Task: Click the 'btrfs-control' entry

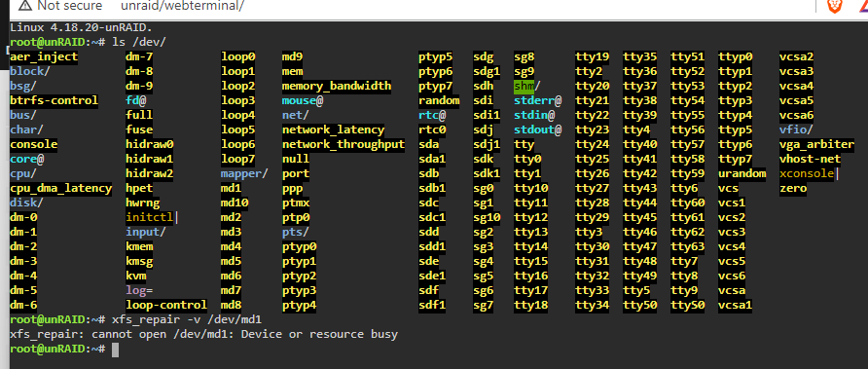Action: [54, 100]
